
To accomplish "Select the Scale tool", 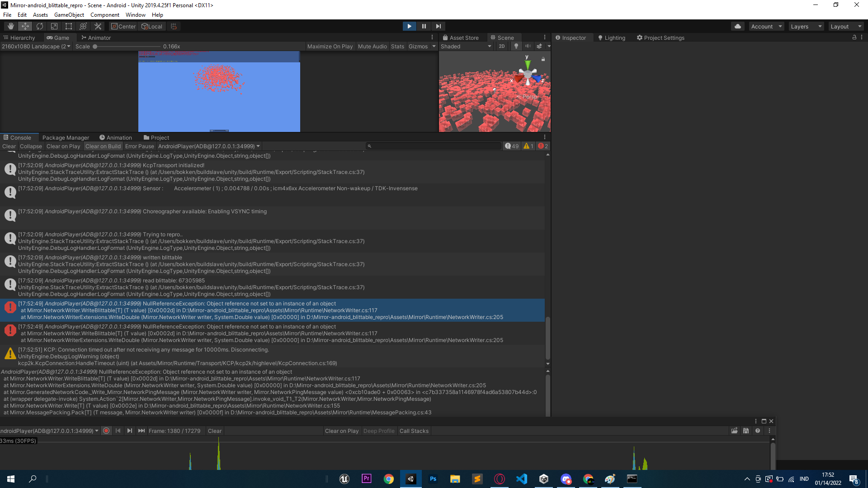I will point(54,26).
